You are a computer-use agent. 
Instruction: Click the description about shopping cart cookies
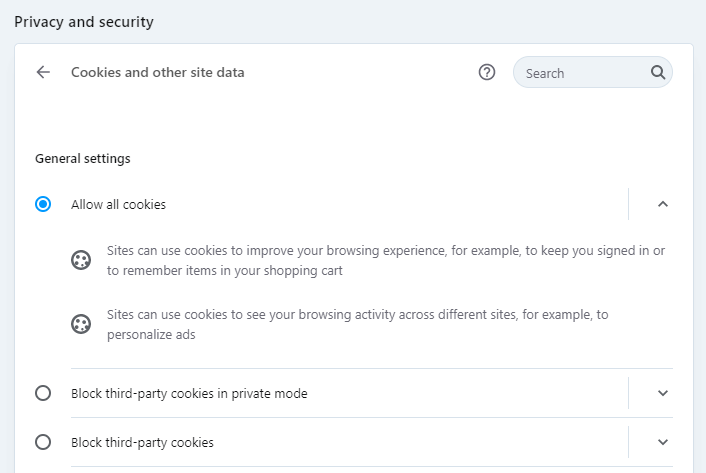[385, 260]
